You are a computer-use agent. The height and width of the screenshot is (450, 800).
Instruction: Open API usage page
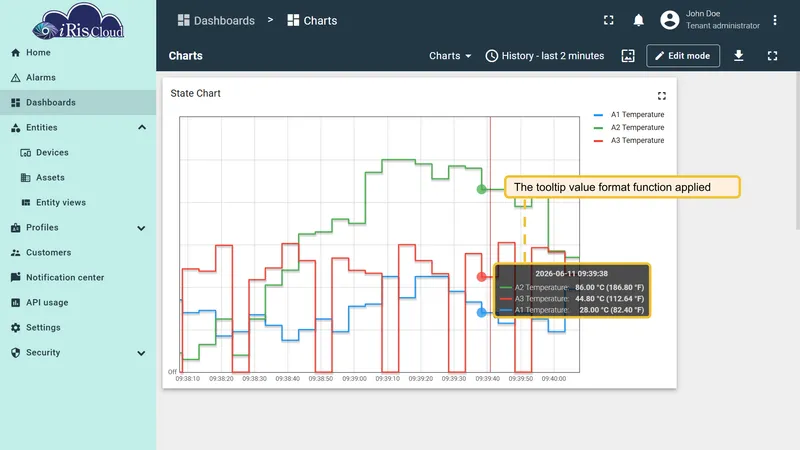click(78, 303)
